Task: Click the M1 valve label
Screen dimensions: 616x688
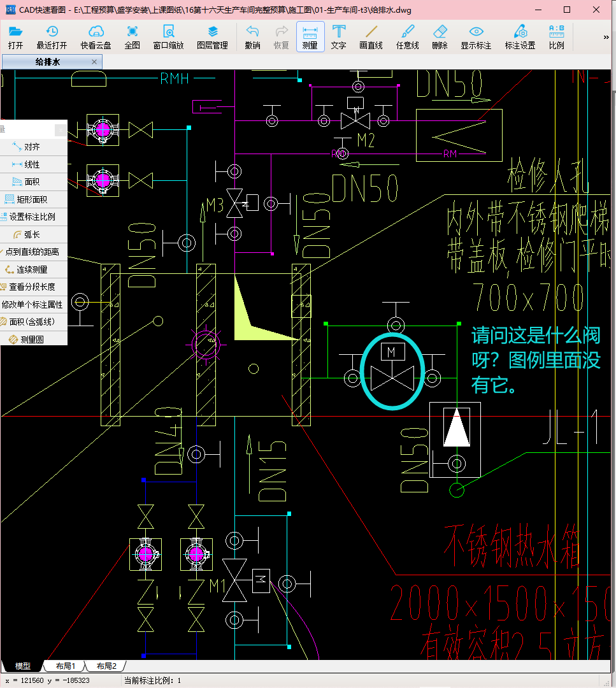Action: [x=218, y=585]
